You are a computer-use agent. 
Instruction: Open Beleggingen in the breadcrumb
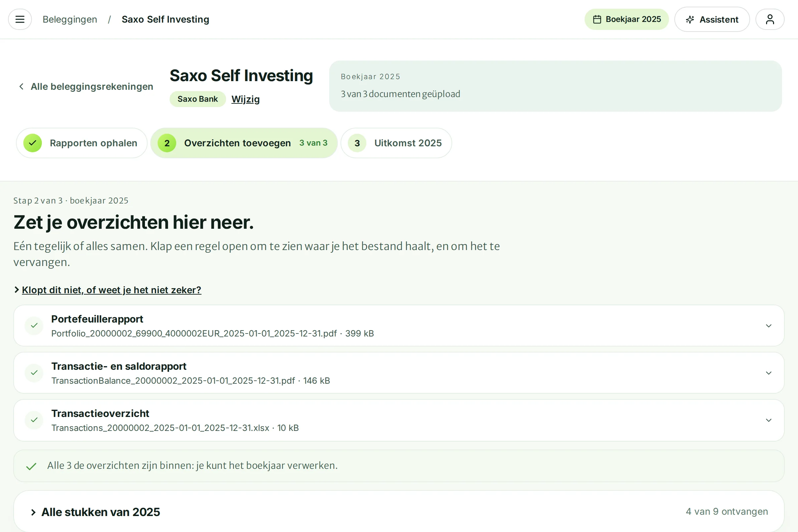tap(70, 19)
